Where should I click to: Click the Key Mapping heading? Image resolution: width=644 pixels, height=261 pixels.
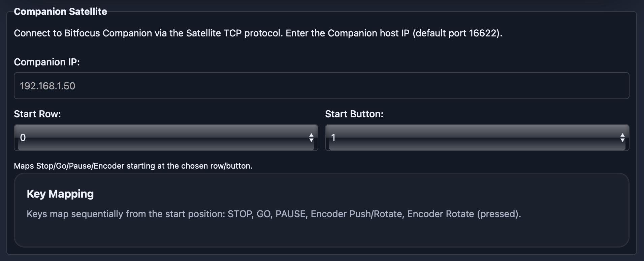click(x=60, y=194)
